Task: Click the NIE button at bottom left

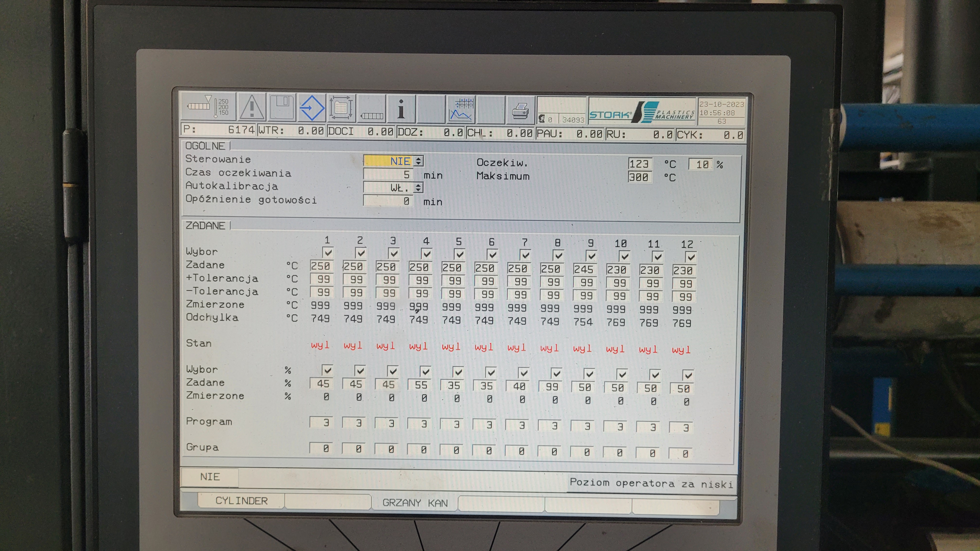Action: 210,477
